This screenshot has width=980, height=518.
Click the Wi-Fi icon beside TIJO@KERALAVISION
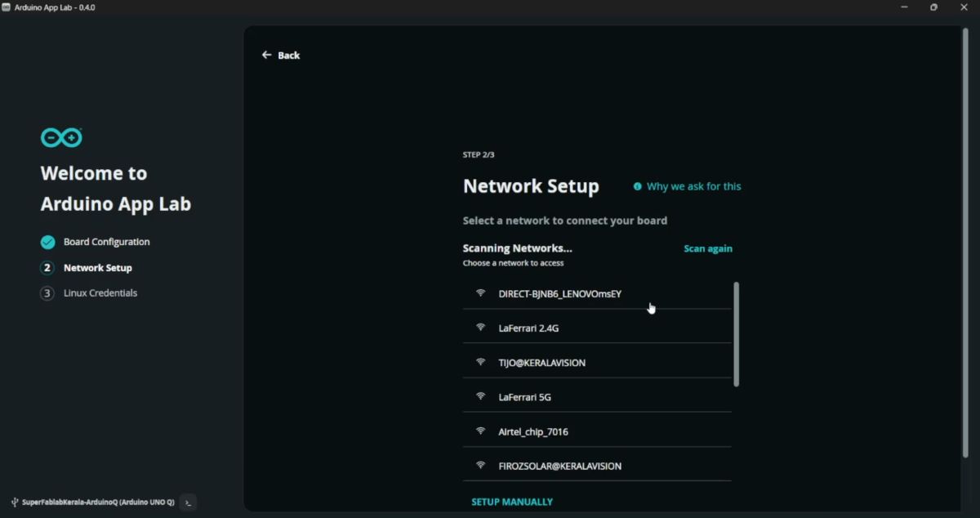coord(479,361)
